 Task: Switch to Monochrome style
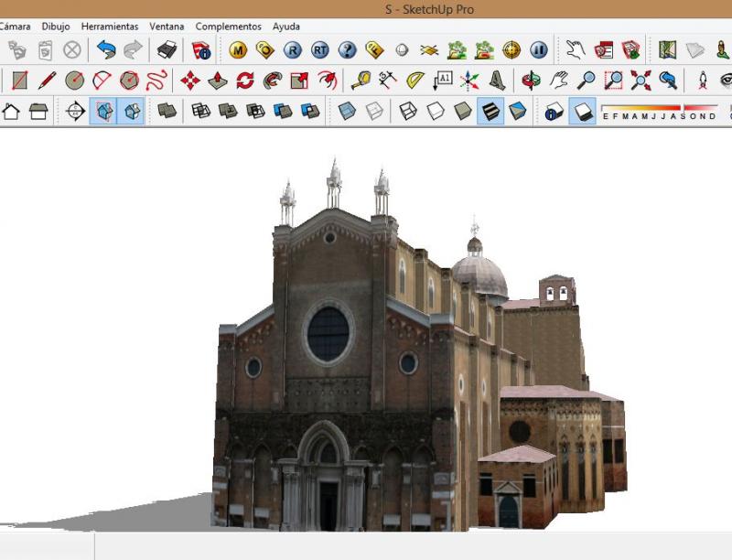(517, 111)
